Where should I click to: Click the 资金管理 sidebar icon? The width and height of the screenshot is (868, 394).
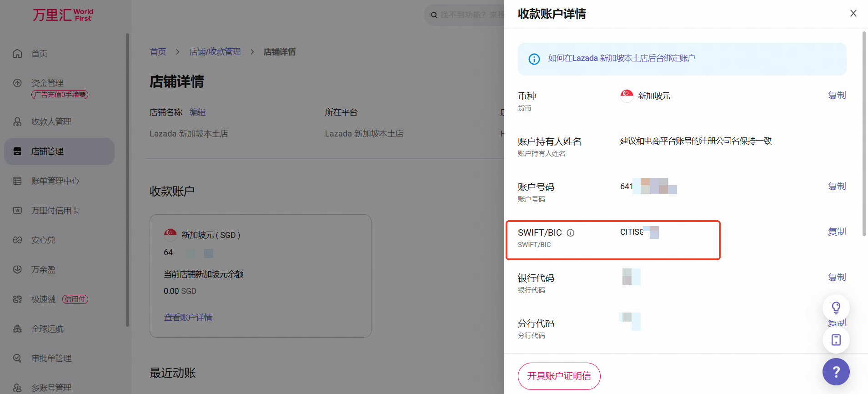click(x=17, y=83)
